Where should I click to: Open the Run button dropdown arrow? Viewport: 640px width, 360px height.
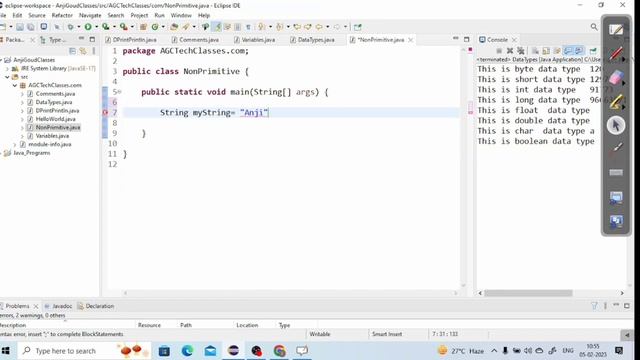[96, 27]
